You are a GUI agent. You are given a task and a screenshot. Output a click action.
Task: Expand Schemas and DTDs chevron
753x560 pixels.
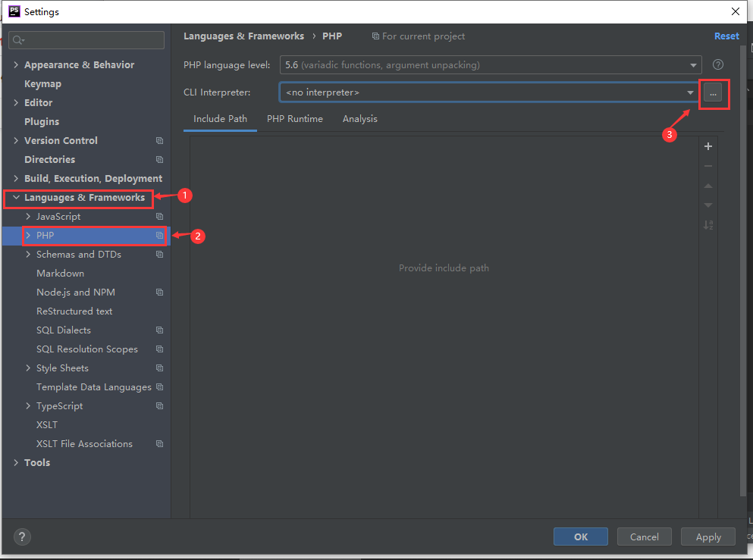(28, 255)
